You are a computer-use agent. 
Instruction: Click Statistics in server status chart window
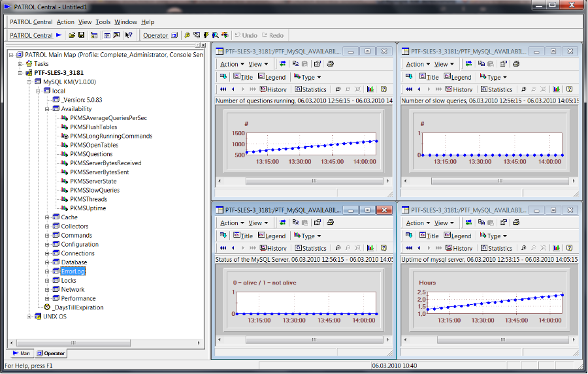tap(310, 248)
